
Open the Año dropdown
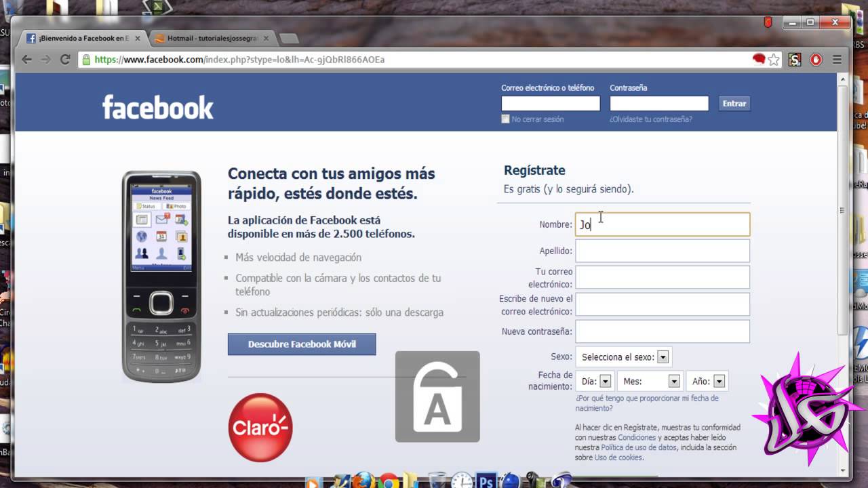click(707, 382)
